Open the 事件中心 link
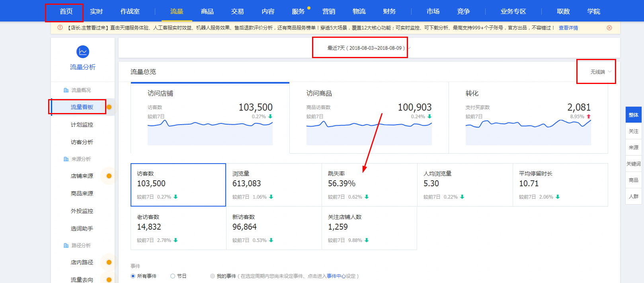 coord(336,276)
